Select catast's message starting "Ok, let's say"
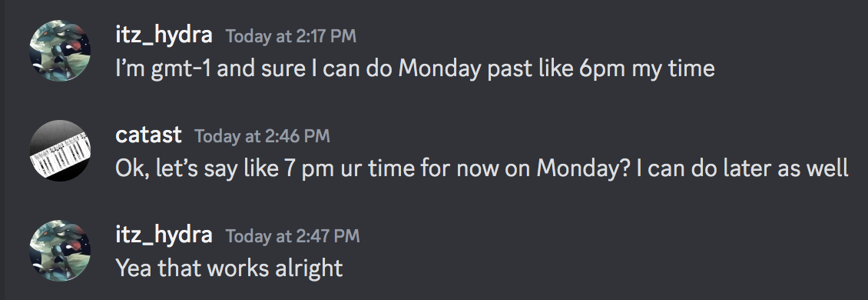 click(x=482, y=168)
